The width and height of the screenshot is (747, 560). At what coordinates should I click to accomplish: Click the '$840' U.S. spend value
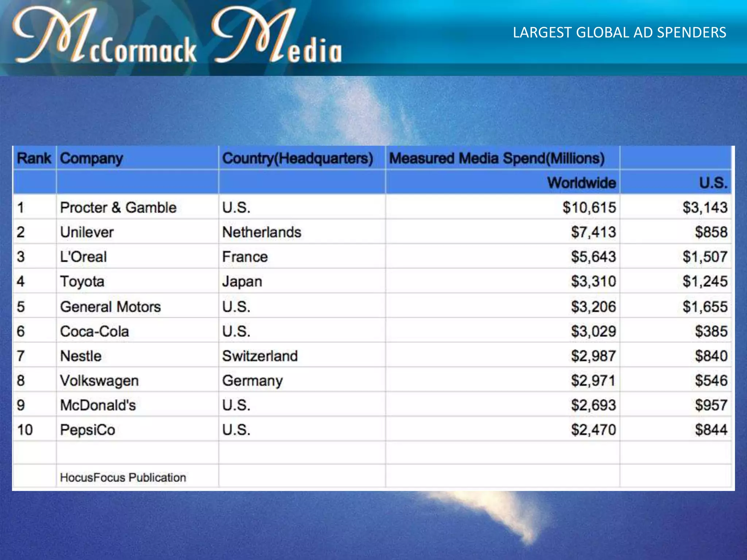tap(711, 356)
